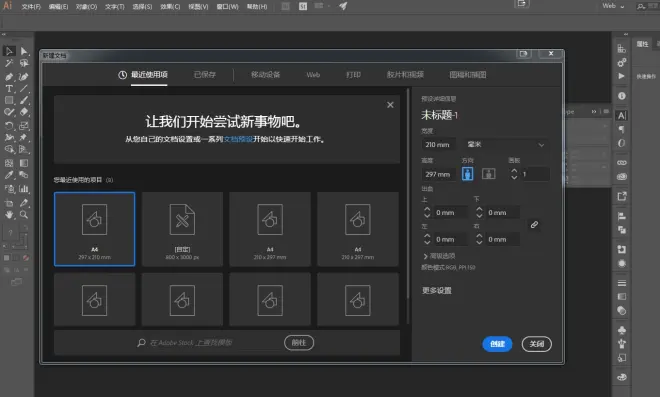Choose landscape orientation

tap(489, 174)
